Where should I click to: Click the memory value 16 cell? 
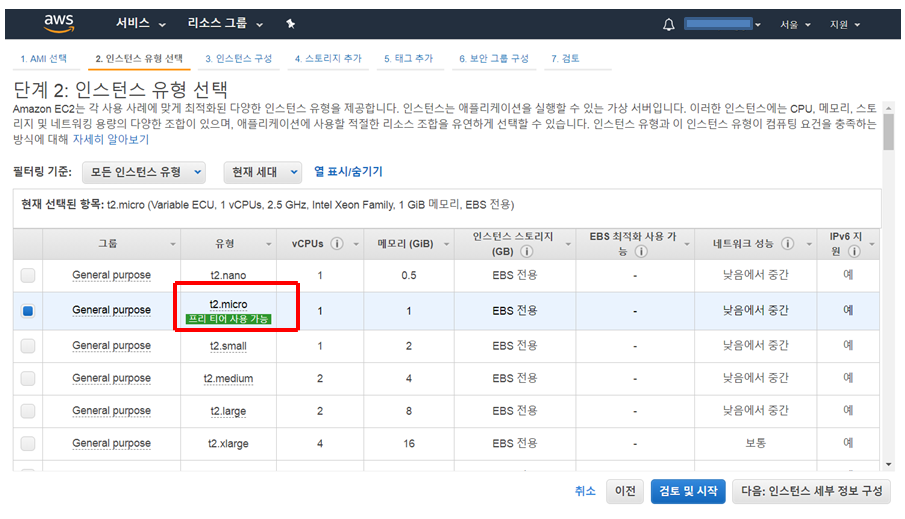[409, 443]
